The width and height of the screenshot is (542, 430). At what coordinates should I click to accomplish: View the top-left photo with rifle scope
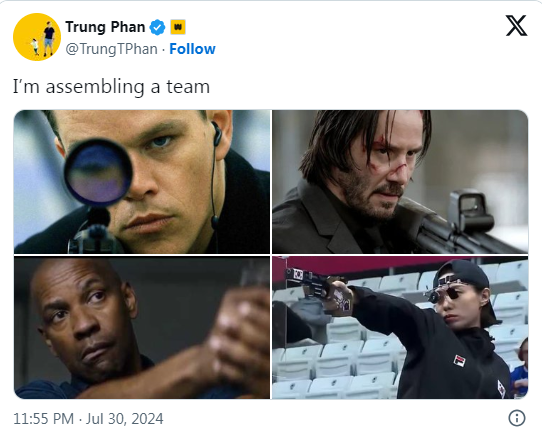tap(142, 182)
